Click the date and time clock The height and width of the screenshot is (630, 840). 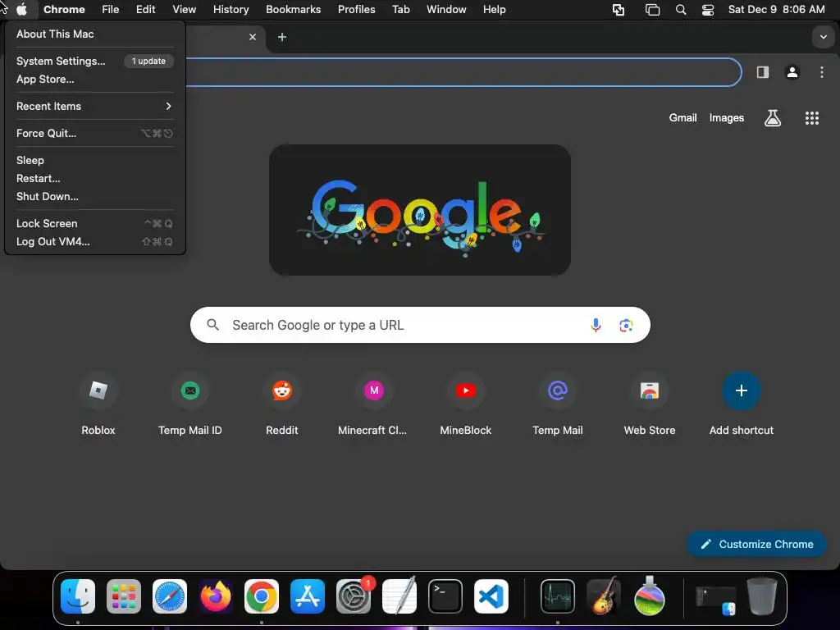pyautogui.click(x=776, y=10)
